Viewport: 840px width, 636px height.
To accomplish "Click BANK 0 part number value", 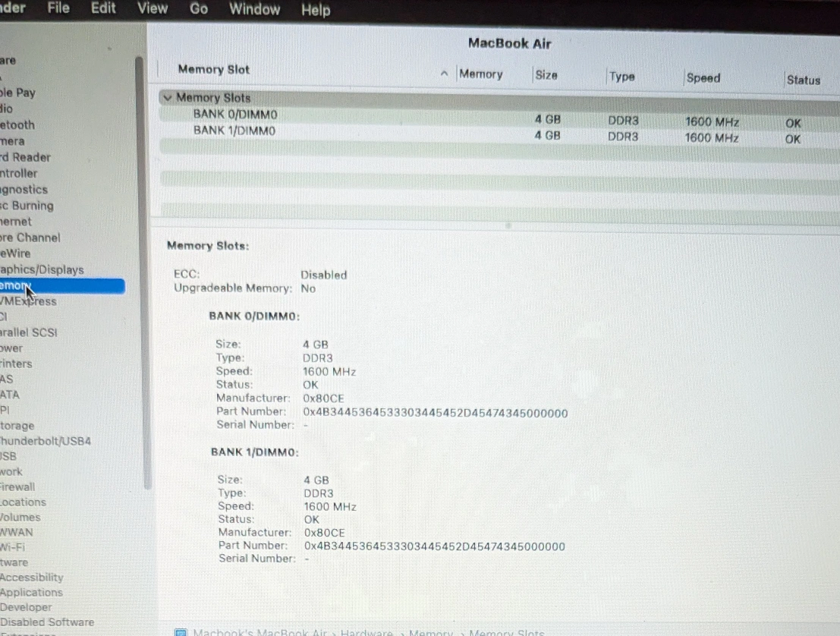I will [x=435, y=413].
